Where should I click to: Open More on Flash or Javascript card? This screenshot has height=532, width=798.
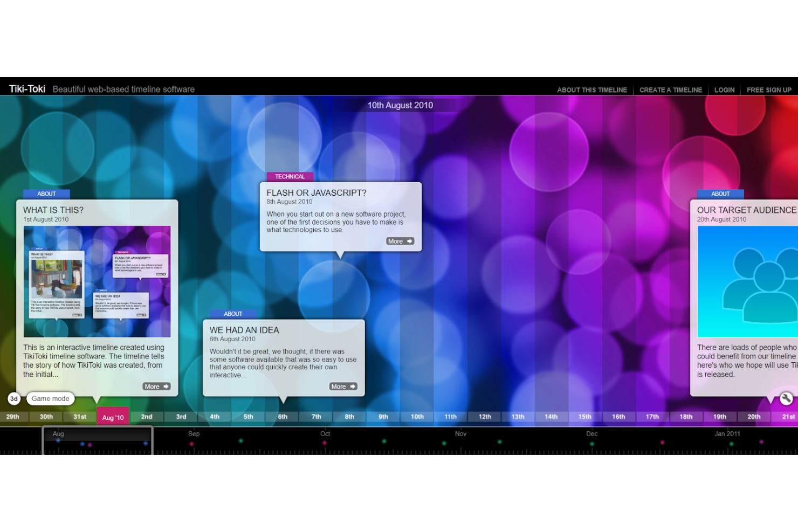click(400, 241)
